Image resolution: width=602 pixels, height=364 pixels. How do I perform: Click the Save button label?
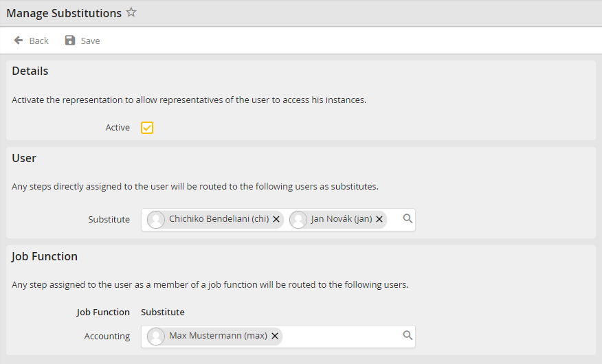(x=90, y=41)
